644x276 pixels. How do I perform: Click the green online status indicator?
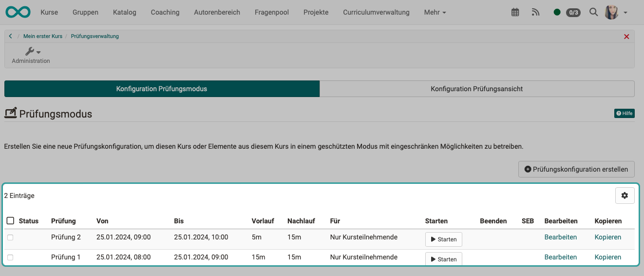click(557, 12)
